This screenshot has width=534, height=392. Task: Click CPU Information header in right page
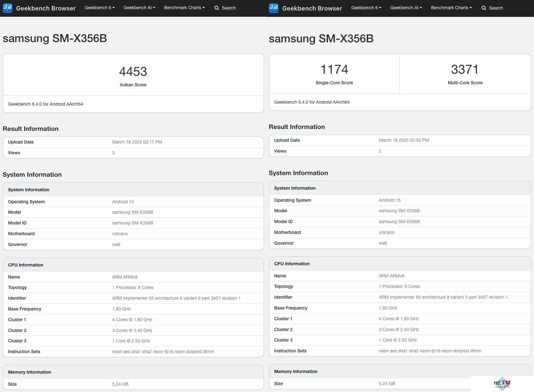292,264
